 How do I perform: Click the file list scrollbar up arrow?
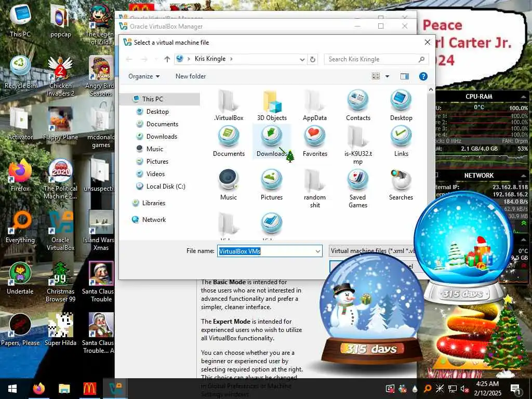click(x=431, y=89)
